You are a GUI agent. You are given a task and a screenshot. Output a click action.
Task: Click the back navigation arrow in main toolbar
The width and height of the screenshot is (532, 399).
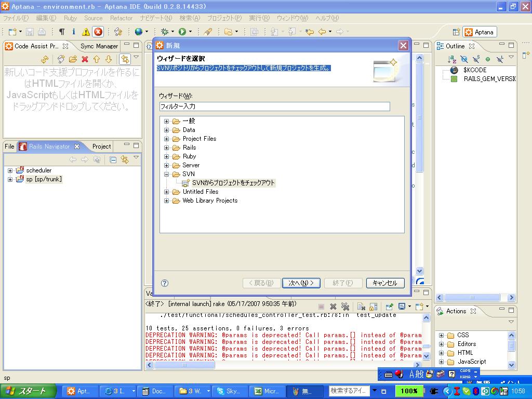coord(322,32)
